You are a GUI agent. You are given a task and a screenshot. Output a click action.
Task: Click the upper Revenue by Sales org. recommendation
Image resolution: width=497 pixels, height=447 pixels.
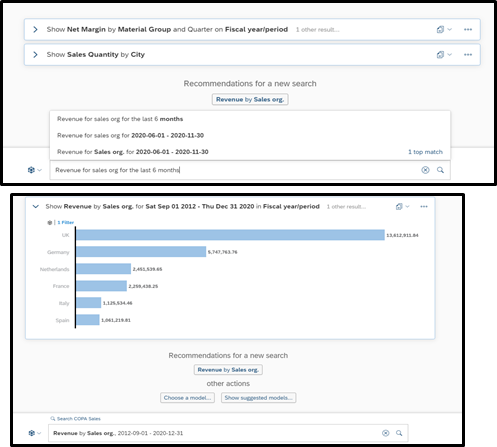tap(250, 99)
